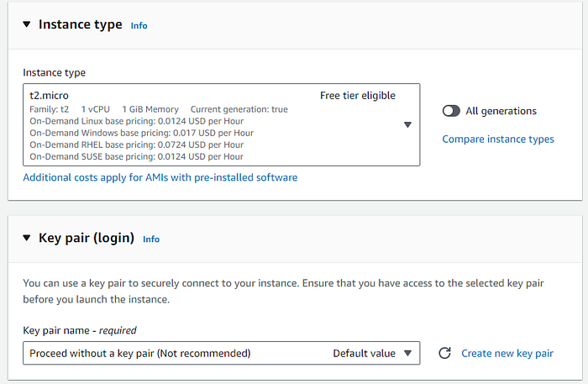Image resolution: width=588 pixels, height=384 pixels.
Task: Click the Key pair name required label
Action: tap(80, 330)
